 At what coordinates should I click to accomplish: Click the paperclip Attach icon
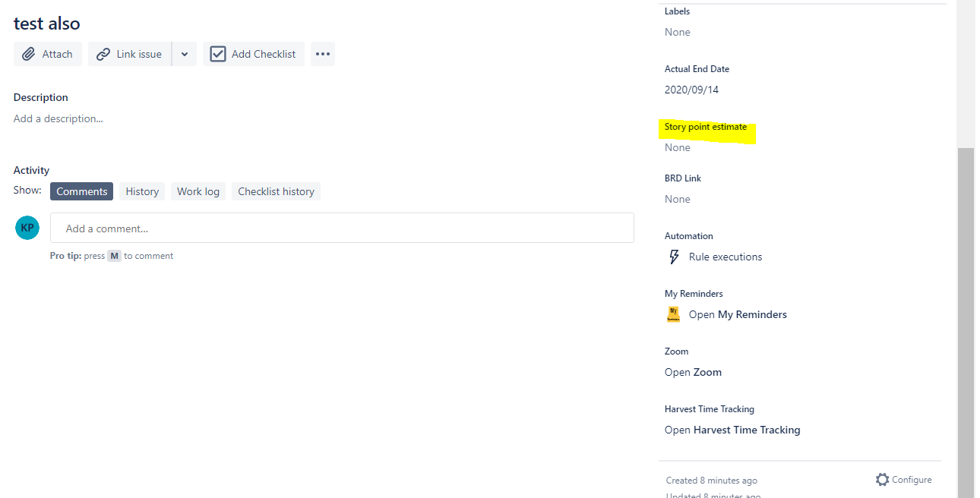(29, 54)
